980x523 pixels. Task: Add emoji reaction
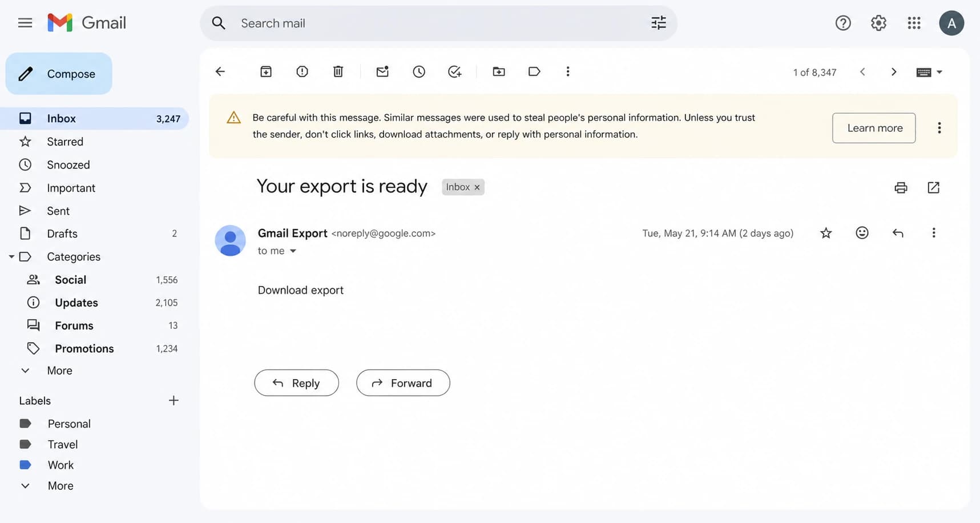coord(862,233)
